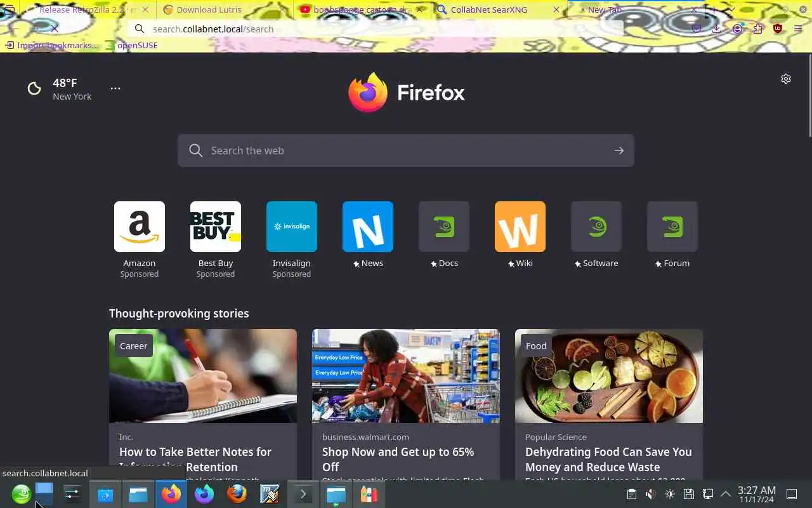
Task: Open the Firefox hamburger application menu
Action: click(x=798, y=29)
